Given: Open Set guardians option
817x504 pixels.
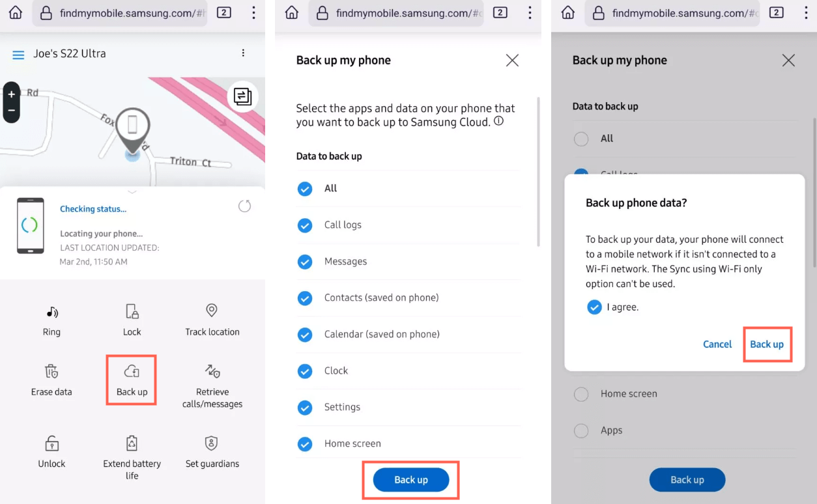Looking at the screenshot, I should [211, 443].
